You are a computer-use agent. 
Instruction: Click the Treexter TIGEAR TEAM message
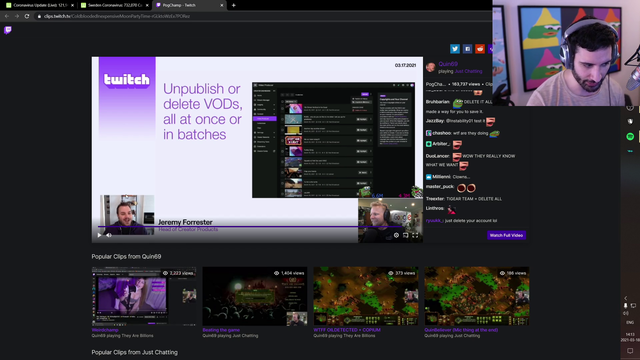464,199
